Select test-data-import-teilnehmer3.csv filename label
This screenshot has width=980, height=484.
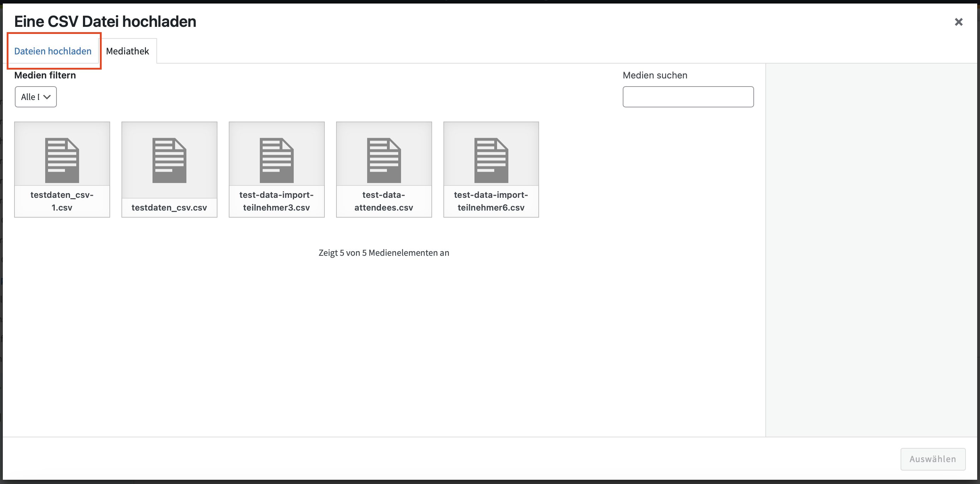276,201
